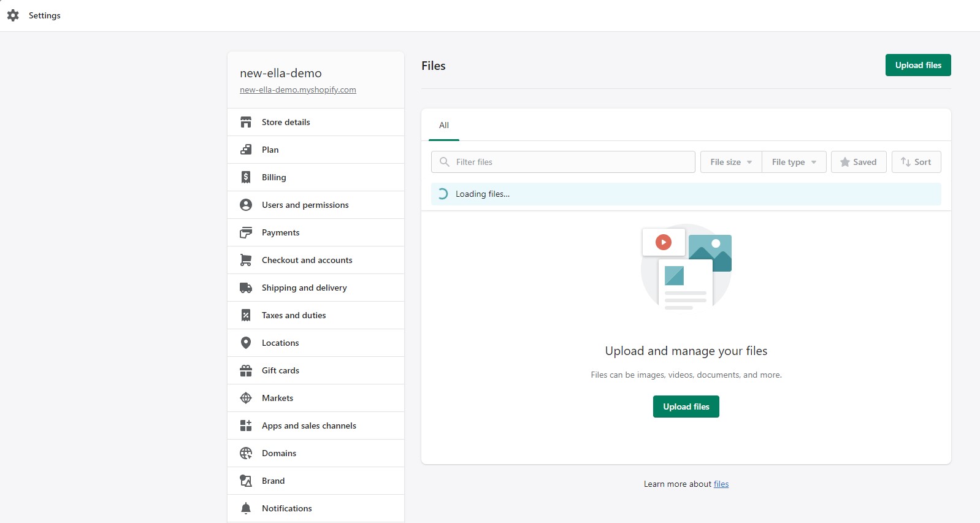The width and height of the screenshot is (980, 523).
Task: Click the top-right Upload files button
Action: click(x=917, y=65)
